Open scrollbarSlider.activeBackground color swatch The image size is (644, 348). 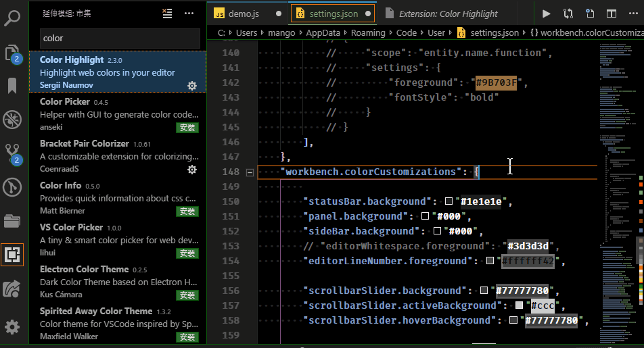(519, 305)
